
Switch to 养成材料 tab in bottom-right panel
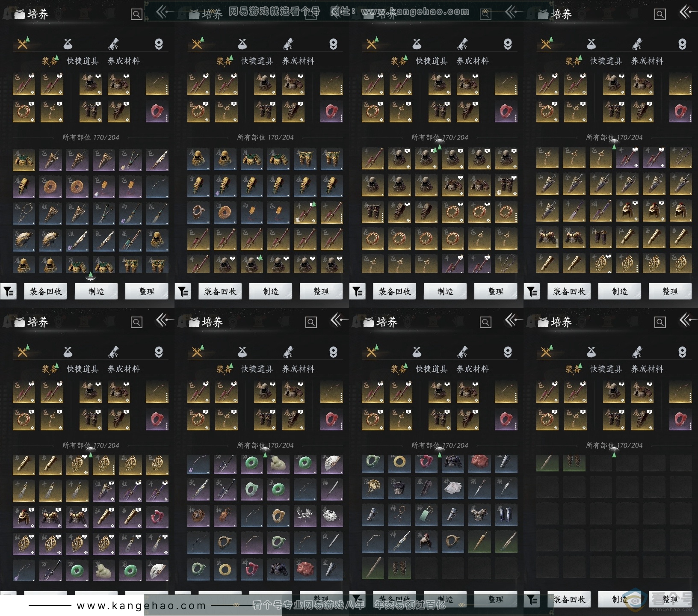647,369
